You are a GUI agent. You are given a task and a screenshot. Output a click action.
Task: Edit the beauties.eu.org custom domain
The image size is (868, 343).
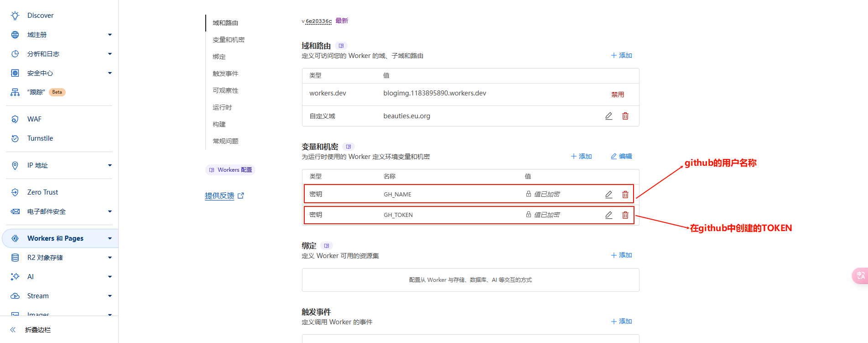pyautogui.click(x=608, y=116)
